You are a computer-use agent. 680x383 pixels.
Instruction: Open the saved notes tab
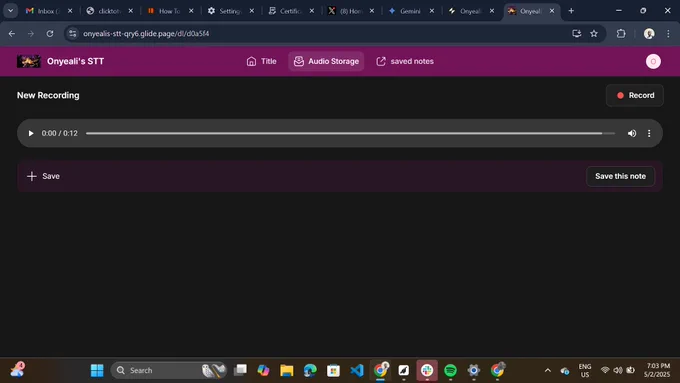click(x=405, y=61)
